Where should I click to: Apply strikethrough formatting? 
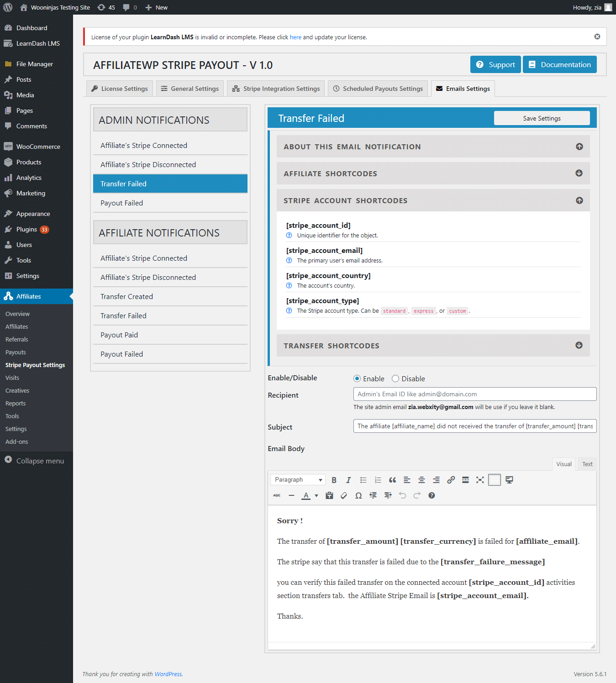(277, 495)
